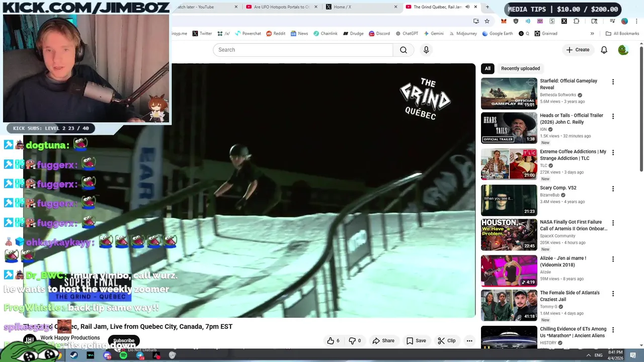Screen dimensions: 644x362
Task: Open the MetaMask fox extension
Action: coord(504,21)
